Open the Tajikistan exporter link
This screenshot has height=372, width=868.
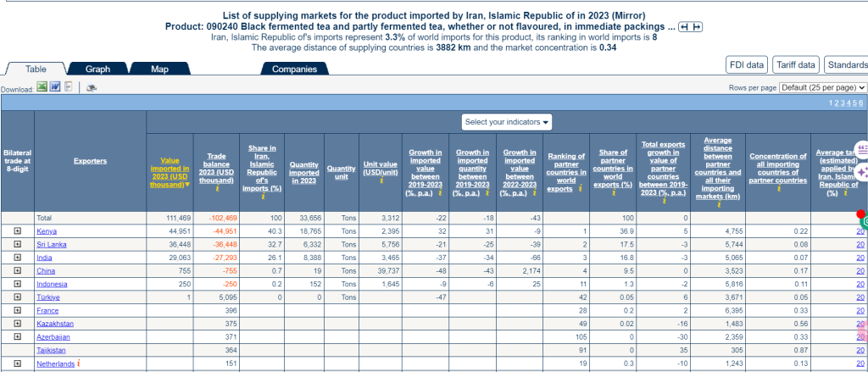(x=51, y=351)
